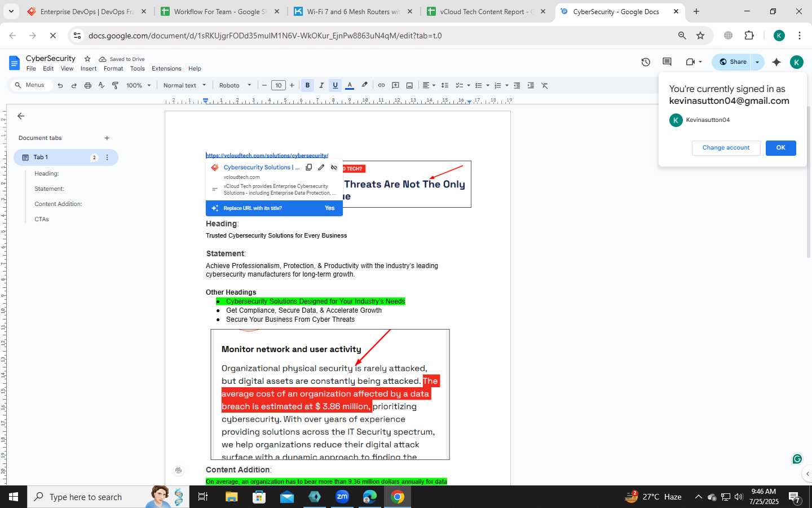This screenshot has height=508, width=812.
Task: Open the File menu
Action: click(x=31, y=68)
